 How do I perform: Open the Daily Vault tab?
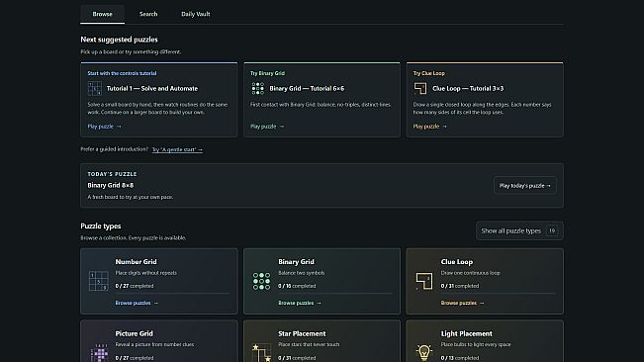point(196,14)
